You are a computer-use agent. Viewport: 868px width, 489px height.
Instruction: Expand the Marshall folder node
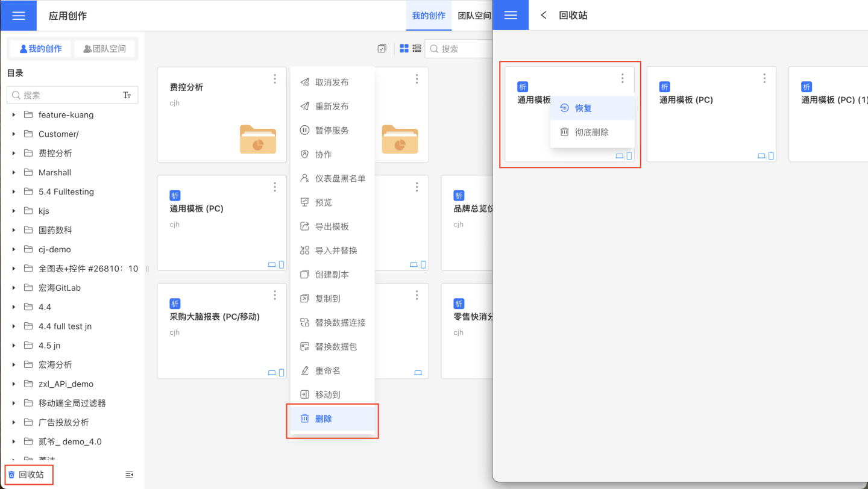click(x=14, y=173)
